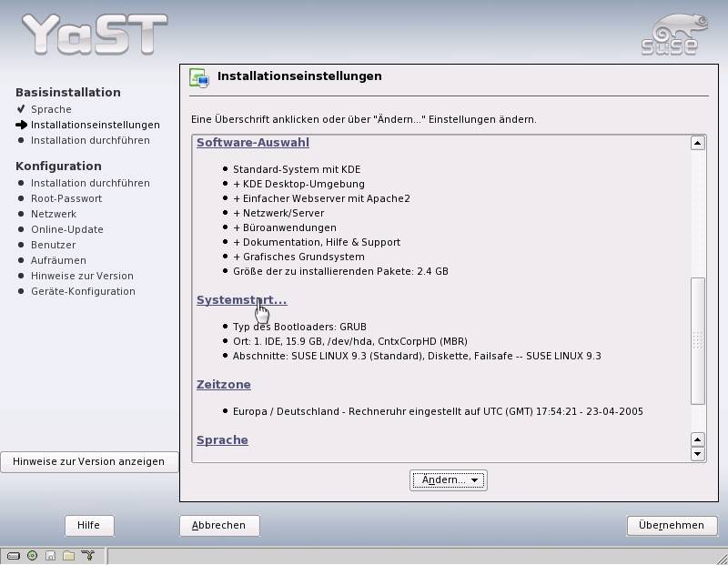This screenshot has width=728, height=565.
Task: Click the settings list scrollbar thumb
Action: (697, 341)
